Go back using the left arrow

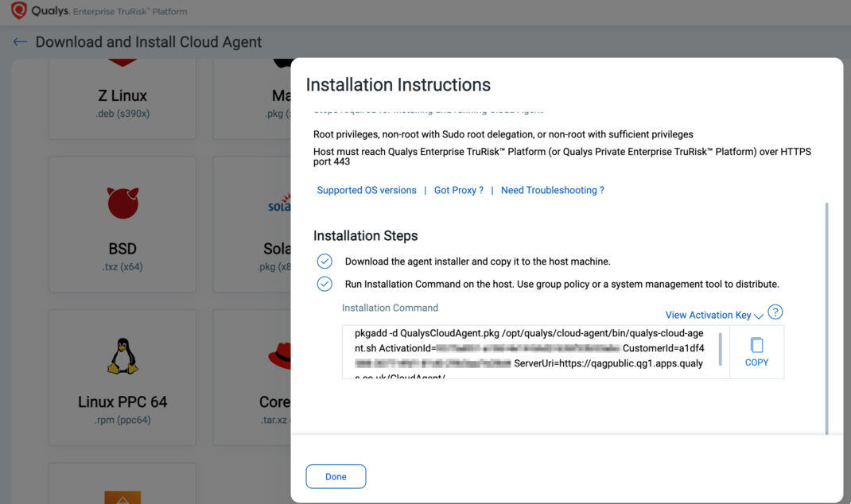[x=20, y=42]
